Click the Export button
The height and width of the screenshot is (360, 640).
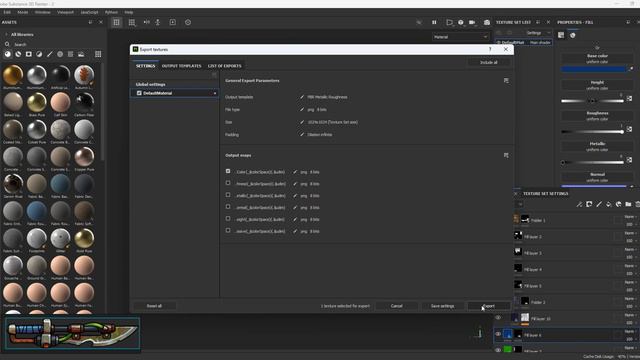tap(489, 306)
